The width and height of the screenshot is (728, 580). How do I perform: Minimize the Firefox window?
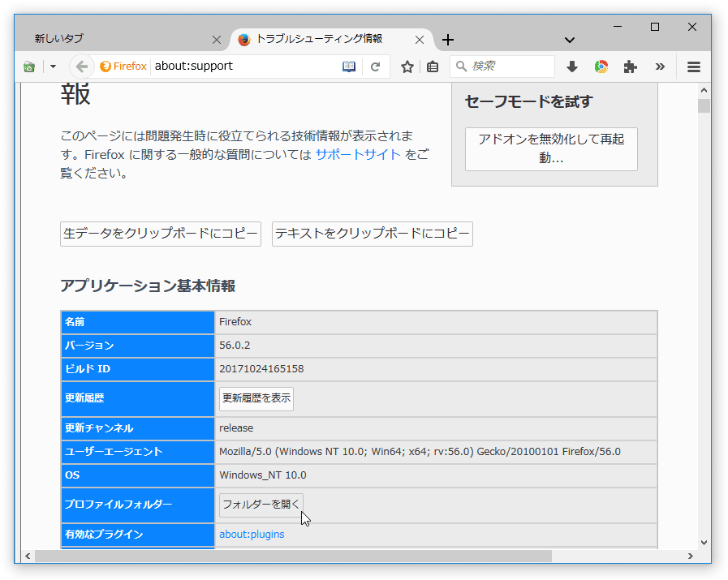(618, 27)
